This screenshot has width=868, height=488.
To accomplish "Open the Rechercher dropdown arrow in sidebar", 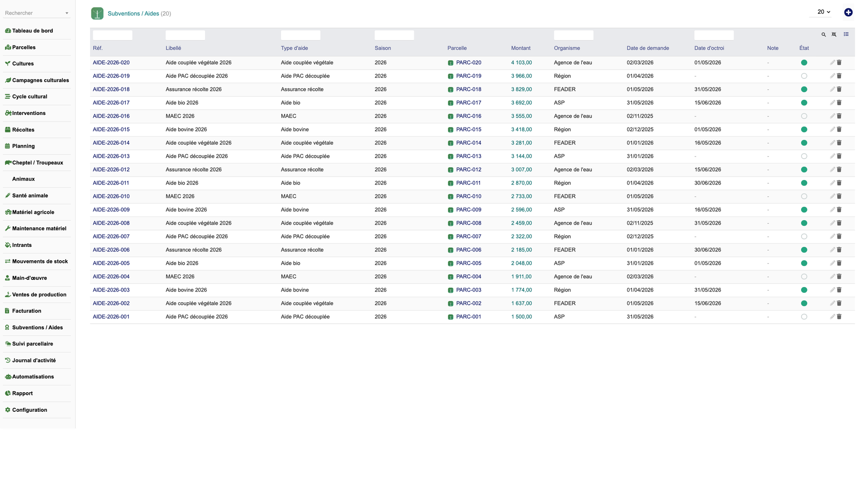I will click(x=67, y=13).
